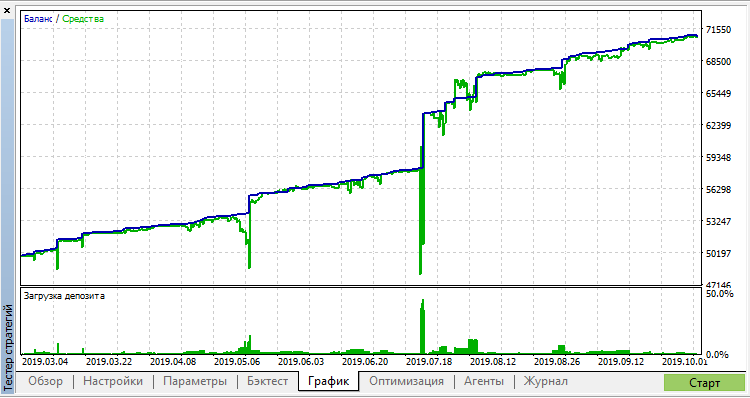
Task: Open the Обзор tab
Action: [45, 382]
